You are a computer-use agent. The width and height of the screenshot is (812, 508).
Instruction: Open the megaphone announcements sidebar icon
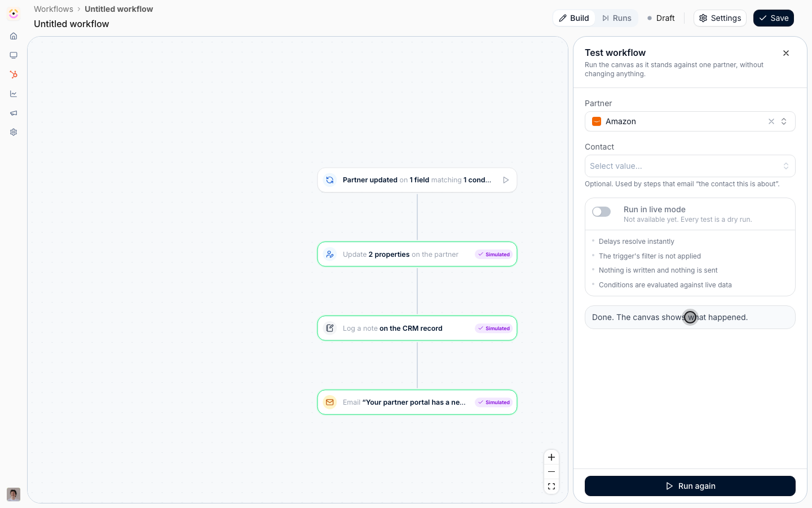pyautogui.click(x=14, y=113)
